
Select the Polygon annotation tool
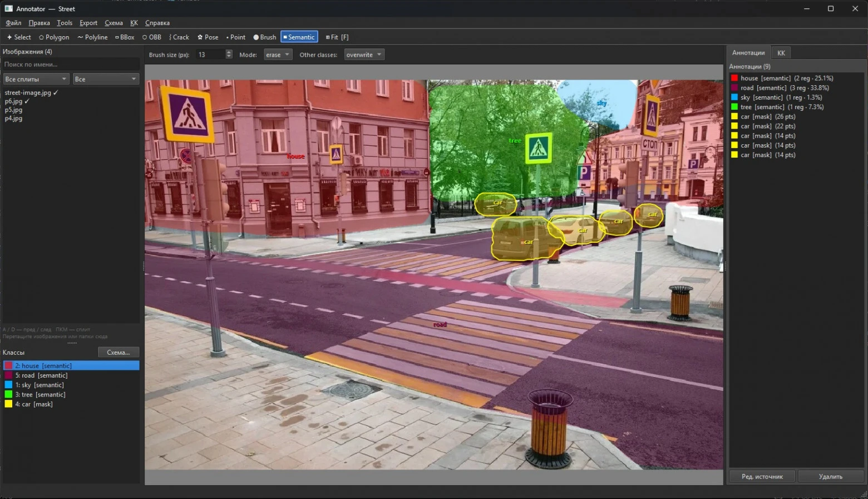coord(54,37)
